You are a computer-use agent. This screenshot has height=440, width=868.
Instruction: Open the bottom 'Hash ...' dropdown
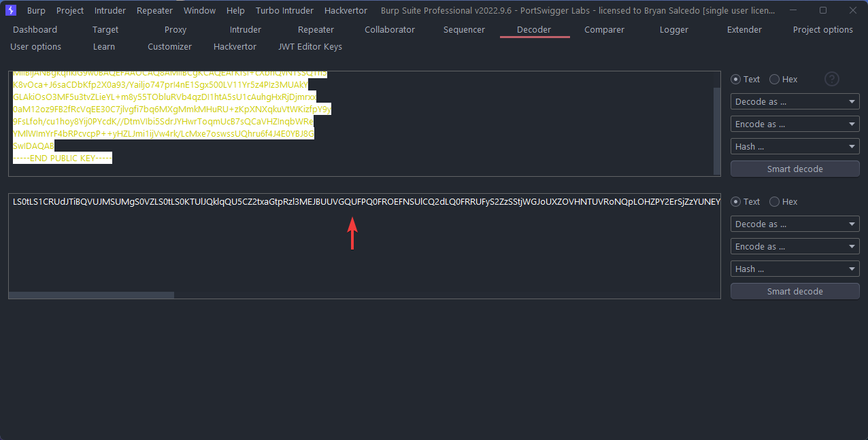[795, 269]
